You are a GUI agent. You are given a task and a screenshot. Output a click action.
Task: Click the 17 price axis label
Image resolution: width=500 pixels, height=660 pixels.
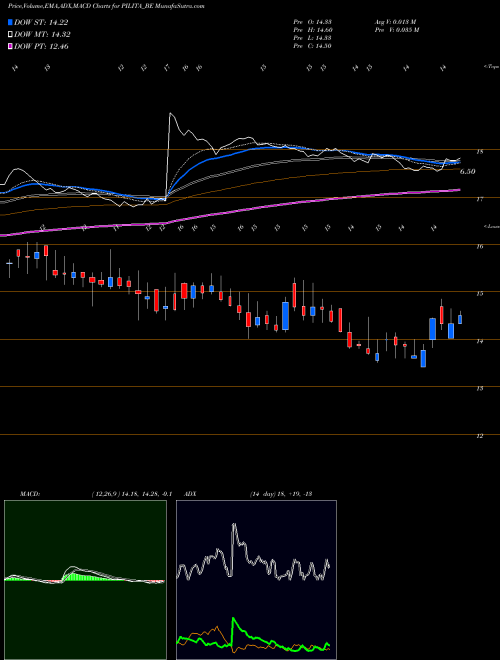[x=479, y=200]
